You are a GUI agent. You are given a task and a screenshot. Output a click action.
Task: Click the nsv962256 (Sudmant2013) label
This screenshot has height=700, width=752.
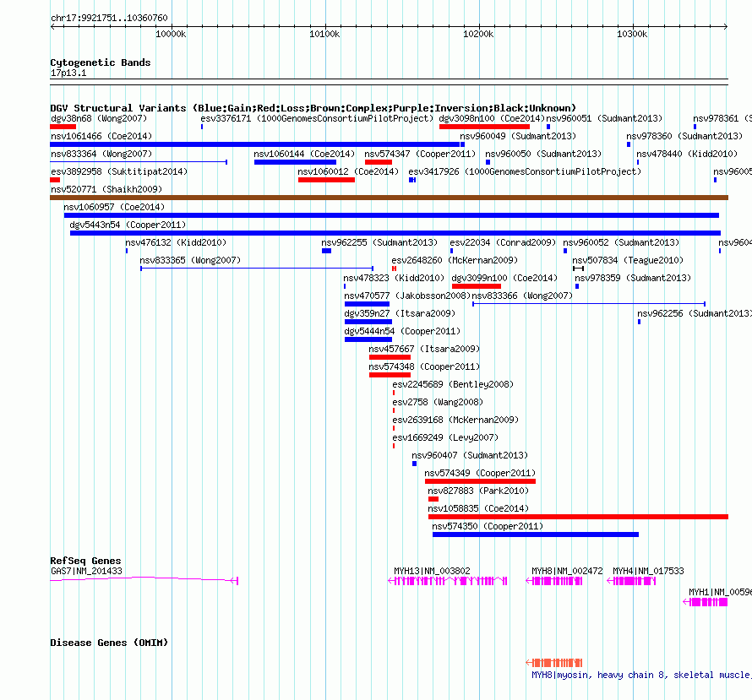click(695, 313)
